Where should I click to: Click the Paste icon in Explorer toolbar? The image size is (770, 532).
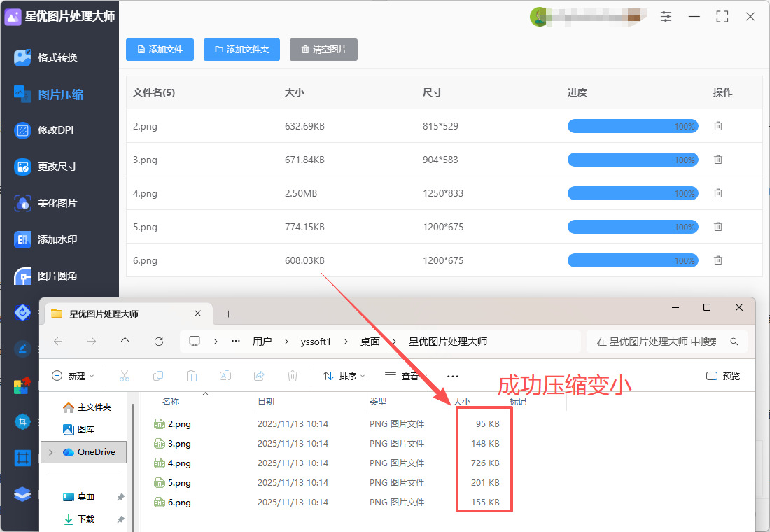click(x=192, y=376)
